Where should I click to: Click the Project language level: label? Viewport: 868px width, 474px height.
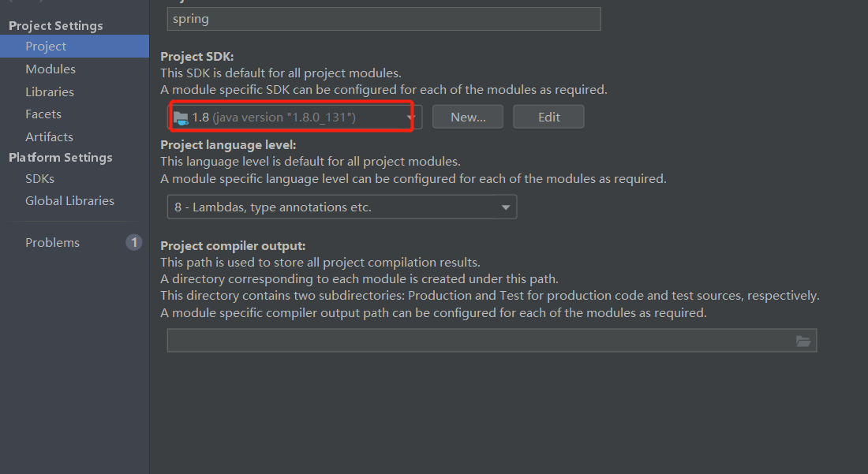tap(228, 145)
